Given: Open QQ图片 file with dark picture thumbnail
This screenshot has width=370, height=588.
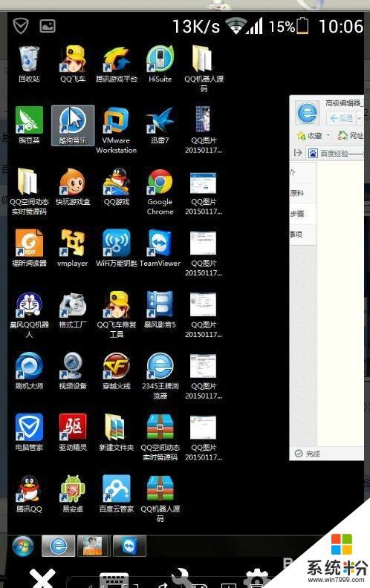Looking at the screenshot, I should pyautogui.click(x=204, y=130).
